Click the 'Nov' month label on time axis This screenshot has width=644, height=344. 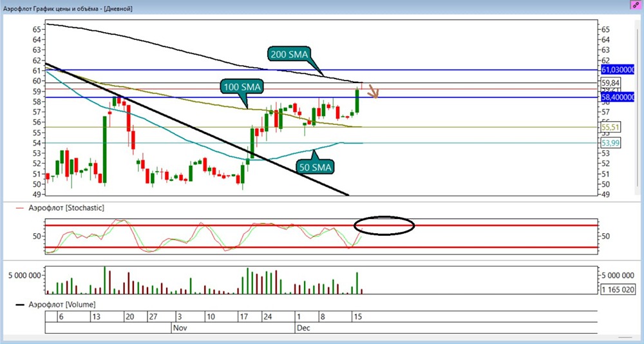(x=179, y=328)
